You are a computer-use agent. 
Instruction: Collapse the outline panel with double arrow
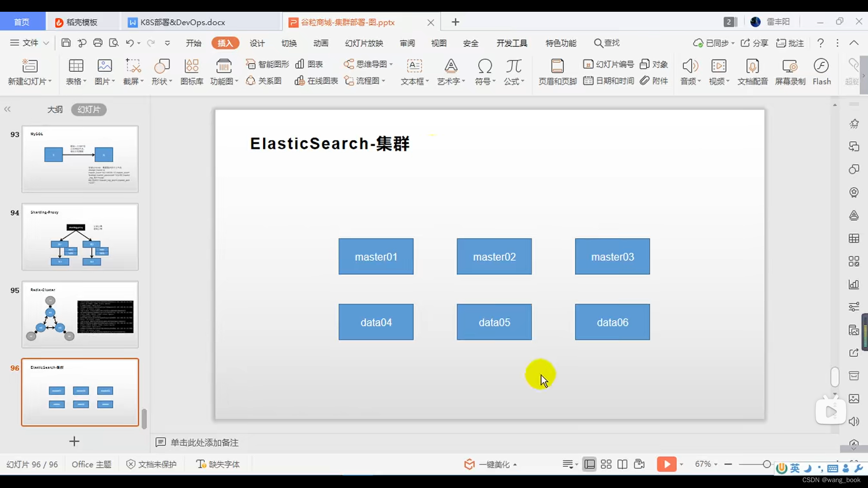(7, 109)
